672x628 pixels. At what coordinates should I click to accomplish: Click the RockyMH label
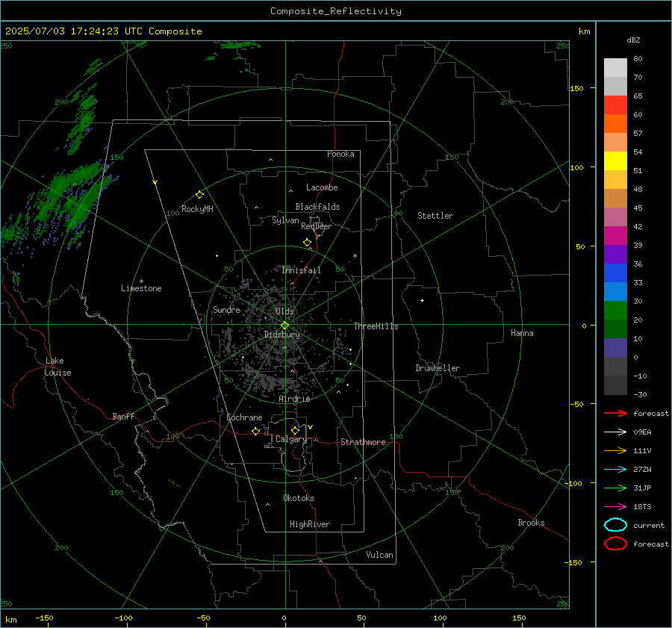click(x=196, y=209)
